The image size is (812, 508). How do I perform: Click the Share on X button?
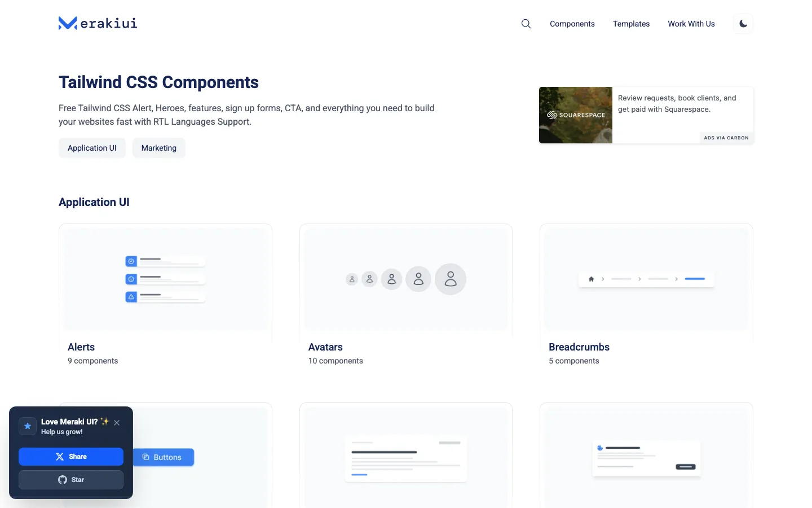tap(71, 457)
